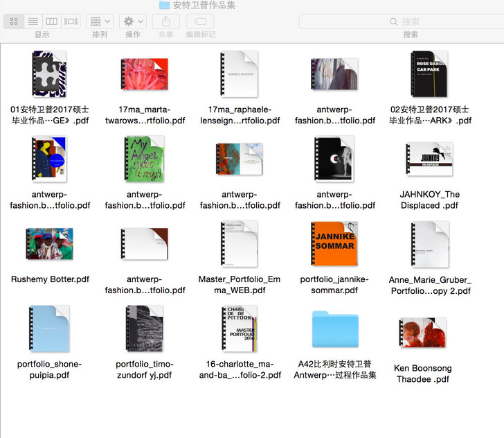Click the Master_Portfolio_Emma_WEB.pdf file name
504x438 pixels.
click(x=240, y=285)
